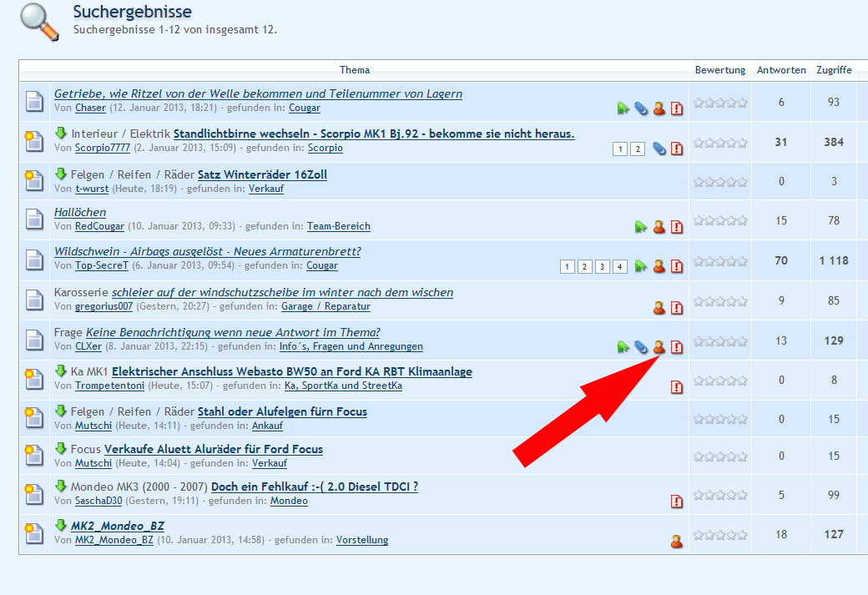Viewport: 868px width, 595px height.
Task: Open the 'Team-Bereich' forum link
Action: [339, 226]
